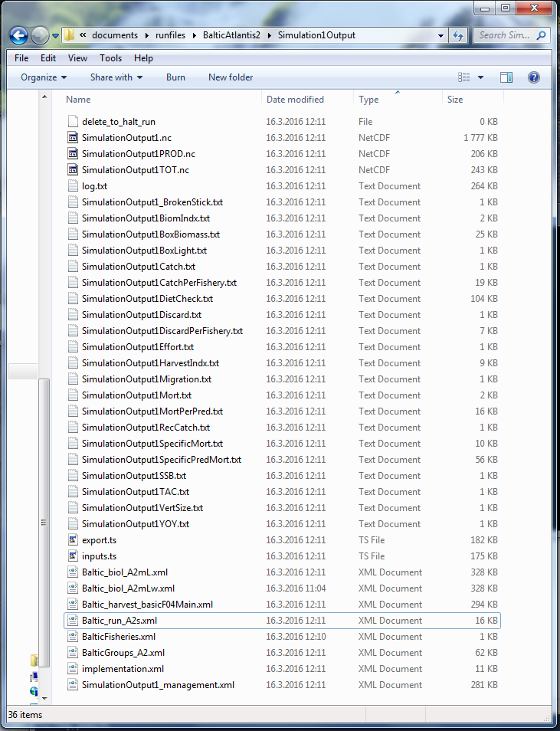Open the Tools menu

click(110, 58)
